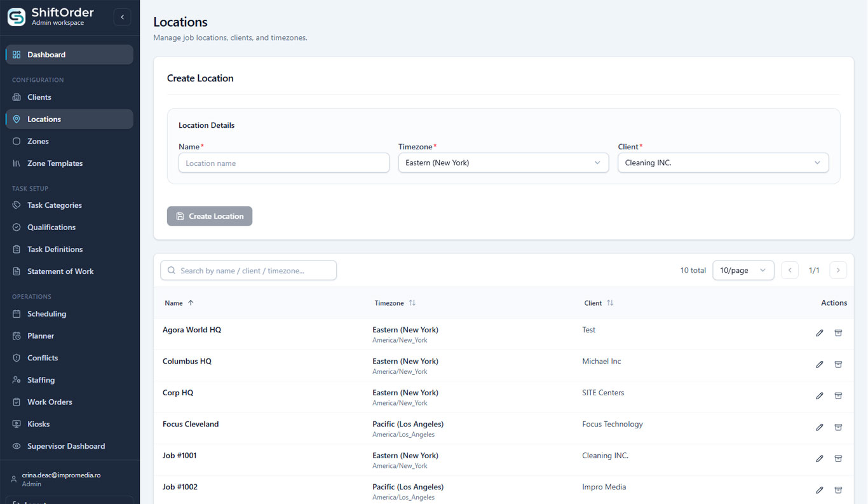Viewport: 868px width, 504px height.
Task: Sort the table by Client column
Action: coord(599,303)
